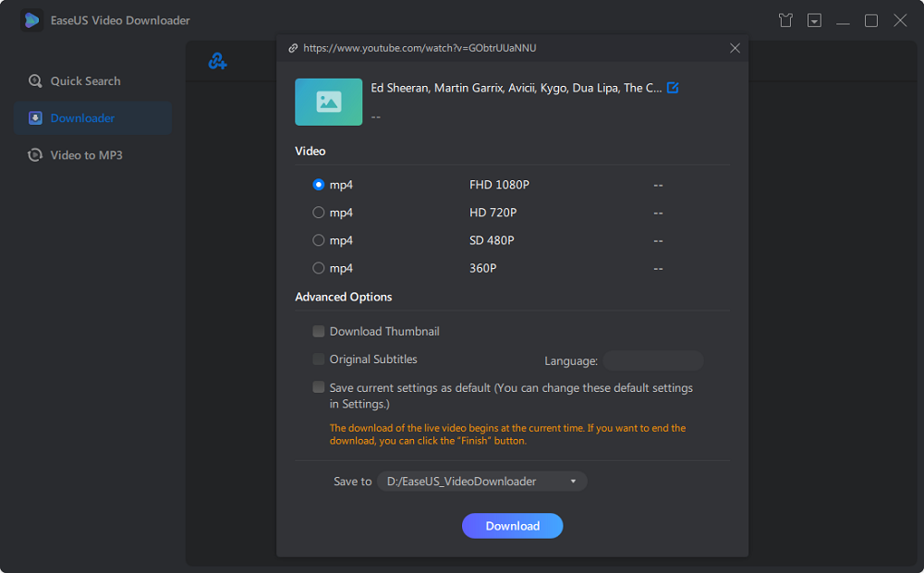Open the title bar dropdown menu icon
This screenshot has height=573, width=924.
(814, 20)
